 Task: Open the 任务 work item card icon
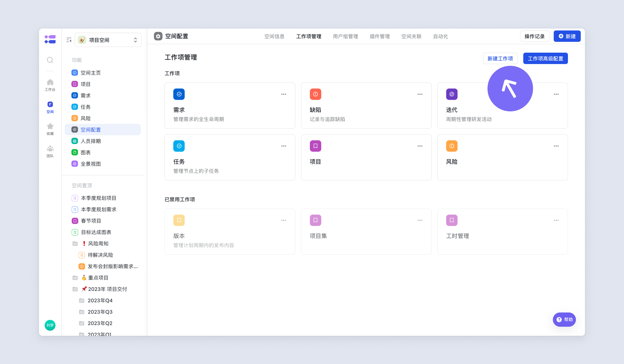[179, 146]
